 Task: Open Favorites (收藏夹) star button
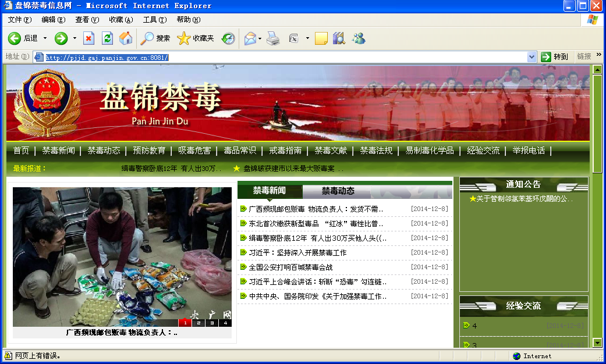point(196,38)
